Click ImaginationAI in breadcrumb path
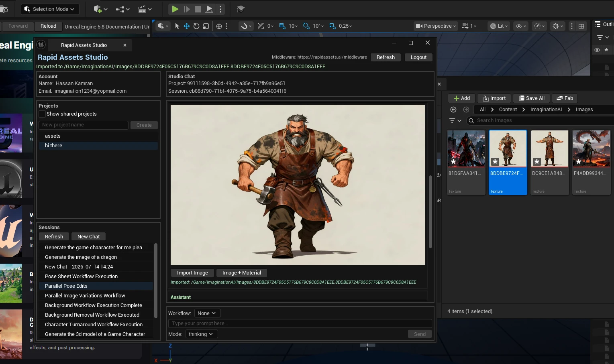 point(546,110)
